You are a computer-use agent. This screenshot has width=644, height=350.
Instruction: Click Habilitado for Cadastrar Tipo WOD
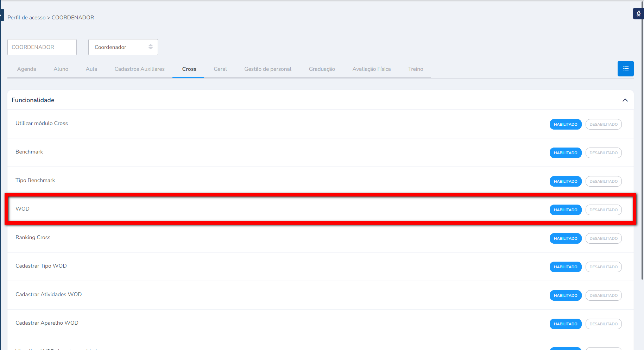(x=565, y=267)
